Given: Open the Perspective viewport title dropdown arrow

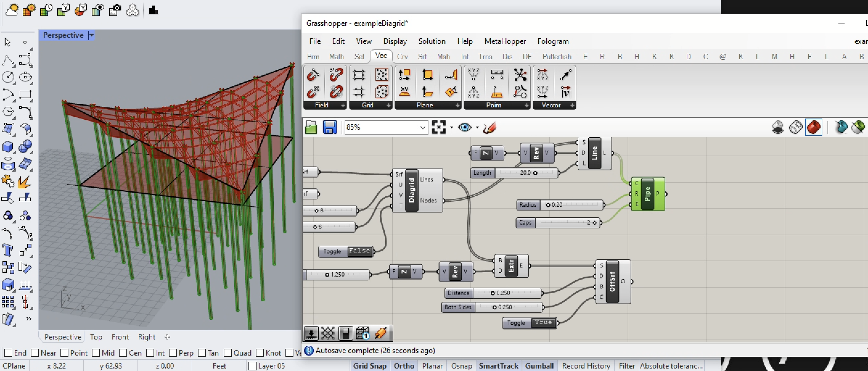Looking at the screenshot, I should 91,35.
